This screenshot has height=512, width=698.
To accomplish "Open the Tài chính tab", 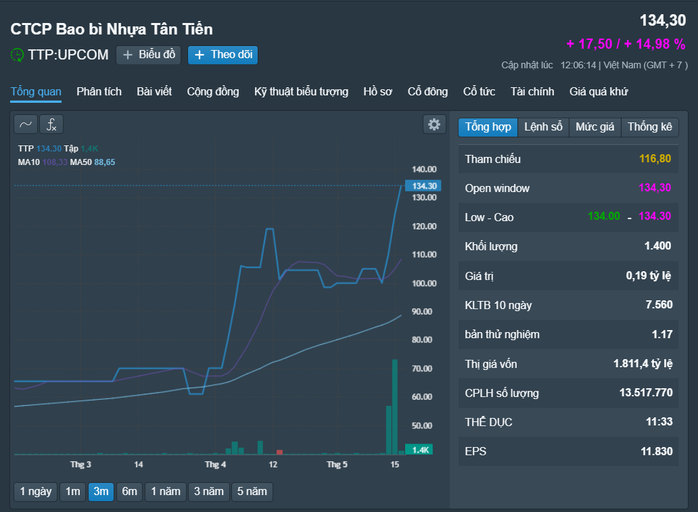I will tap(532, 92).
